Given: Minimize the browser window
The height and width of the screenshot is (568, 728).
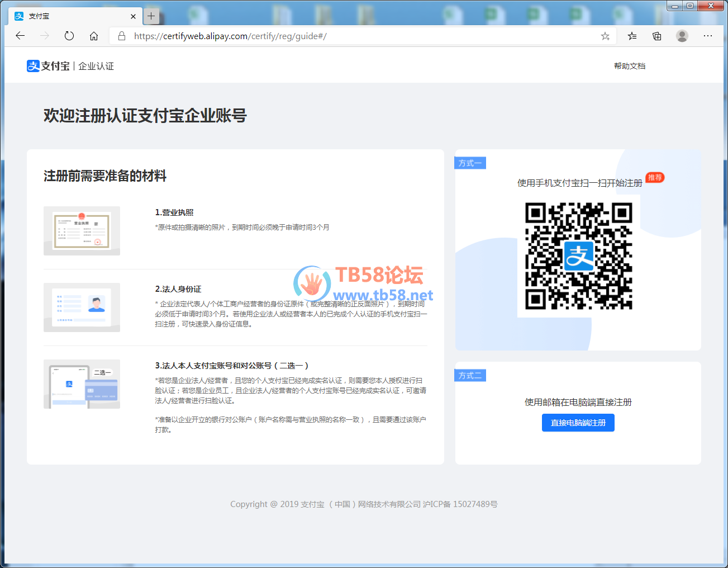Looking at the screenshot, I should click(675, 6).
